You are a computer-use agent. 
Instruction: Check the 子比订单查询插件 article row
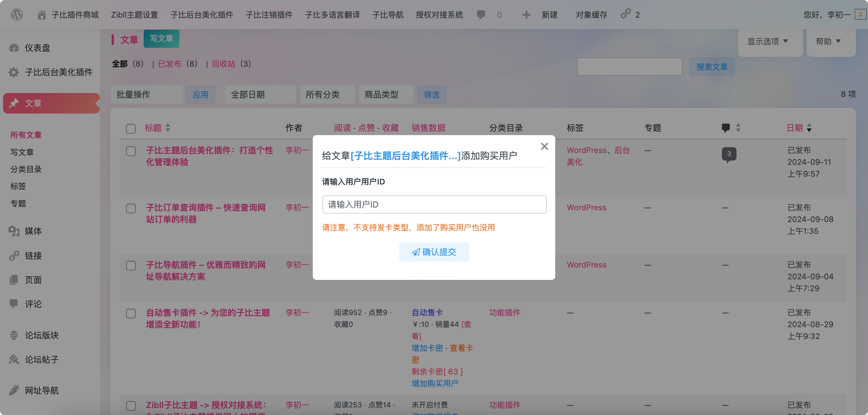pos(131,208)
